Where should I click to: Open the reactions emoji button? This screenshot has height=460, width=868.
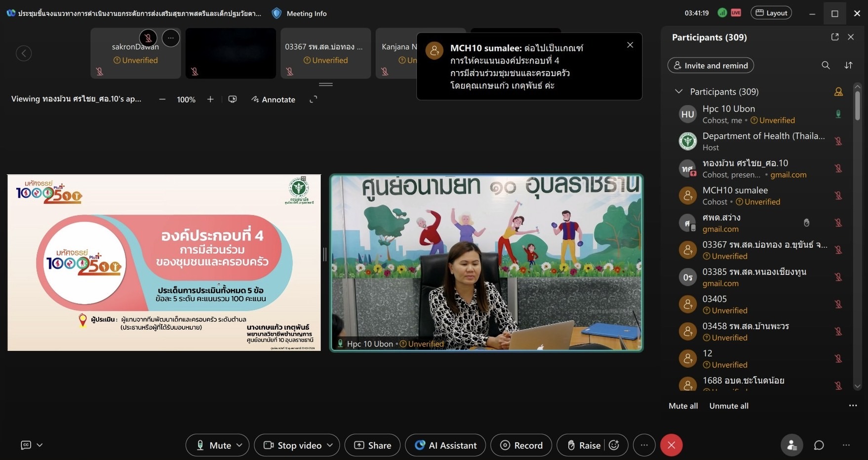coord(614,445)
